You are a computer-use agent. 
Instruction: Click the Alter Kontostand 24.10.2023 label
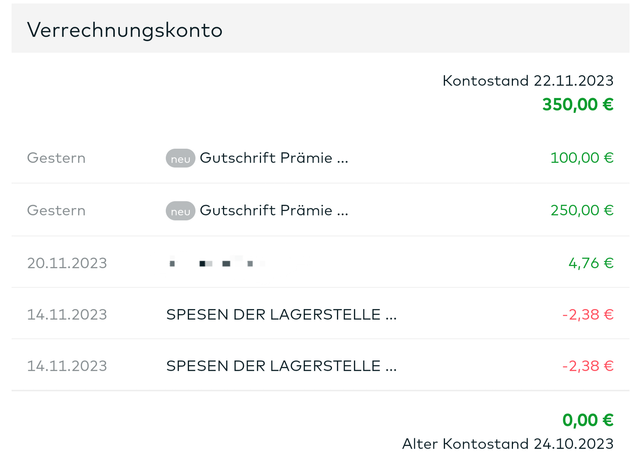508,443
